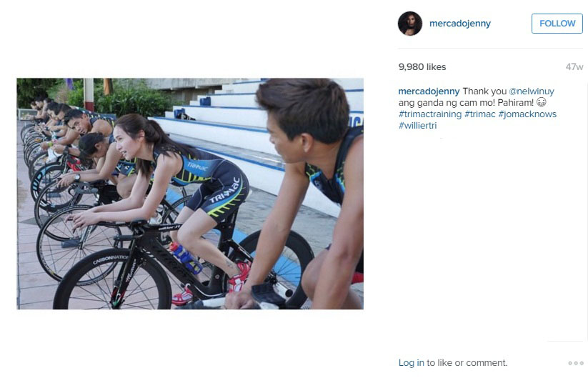Image resolution: width=588 pixels, height=383 pixels.
Task: Click the tongue-out emoji in caption
Action: pyautogui.click(x=541, y=102)
